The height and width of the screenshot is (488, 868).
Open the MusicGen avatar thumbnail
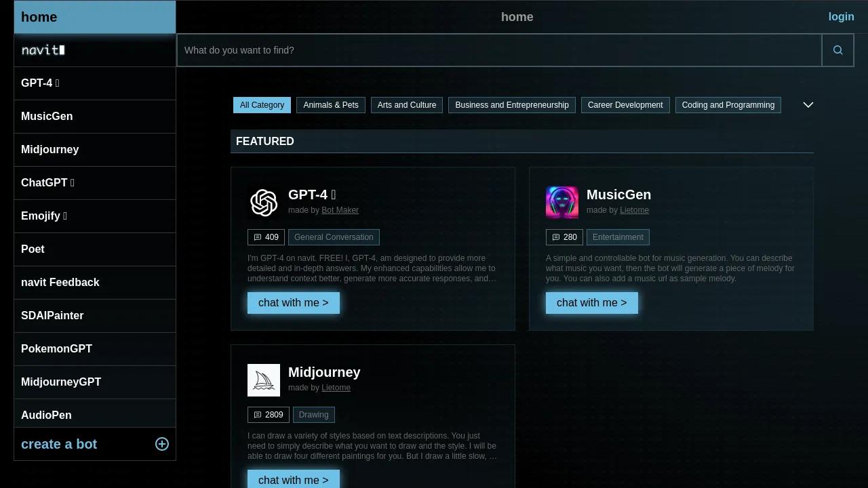pos(562,203)
